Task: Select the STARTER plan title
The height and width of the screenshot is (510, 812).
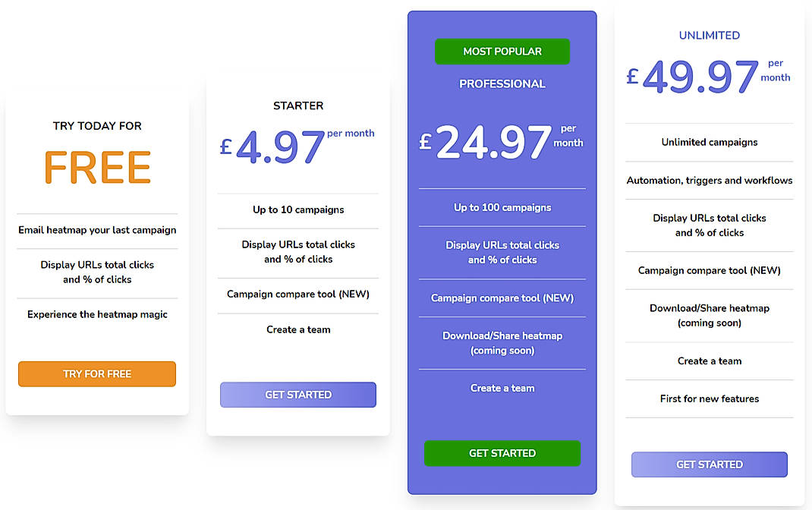Action: pos(297,105)
